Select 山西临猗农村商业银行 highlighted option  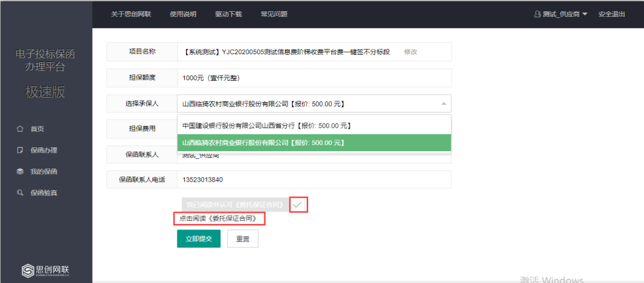coord(314,142)
